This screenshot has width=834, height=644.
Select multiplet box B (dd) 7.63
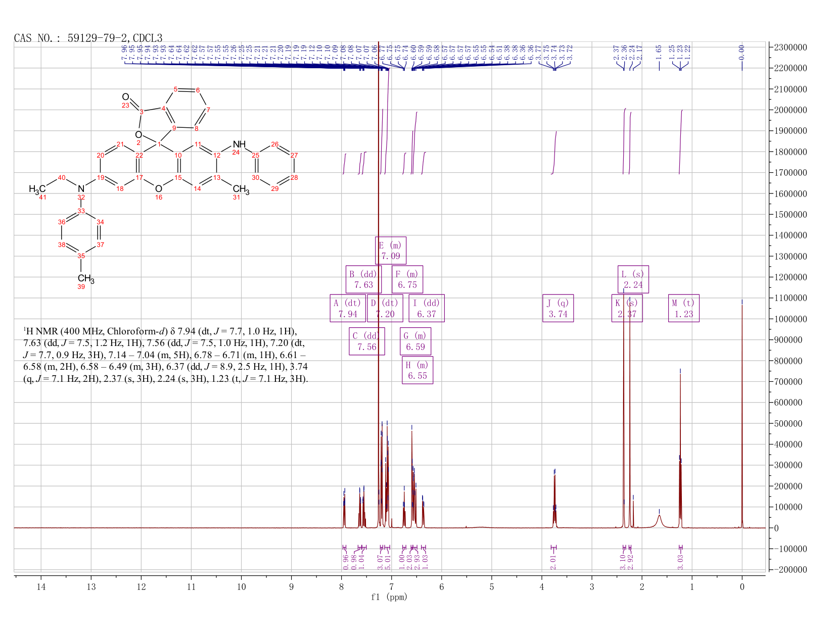tap(363, 279)
